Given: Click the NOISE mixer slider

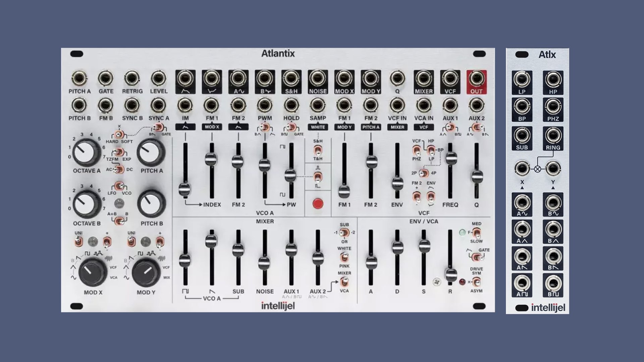Looking at the screenshot, I should [x=265, y=263].
